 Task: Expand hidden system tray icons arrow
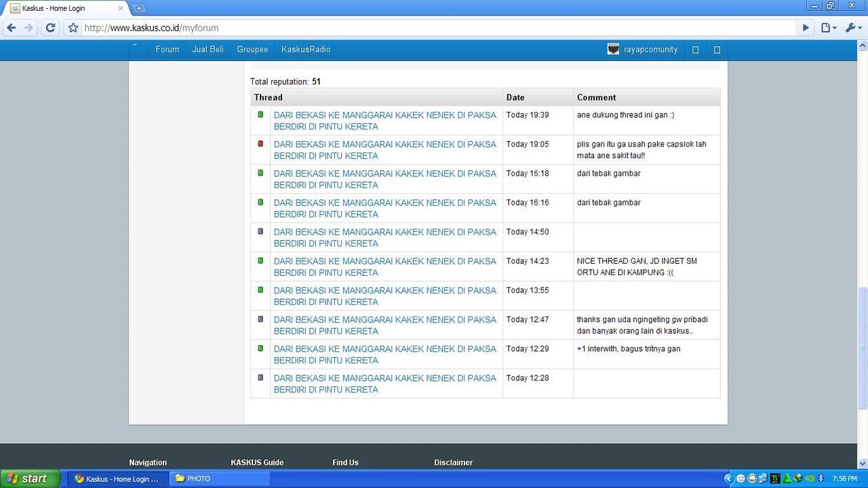728,479
